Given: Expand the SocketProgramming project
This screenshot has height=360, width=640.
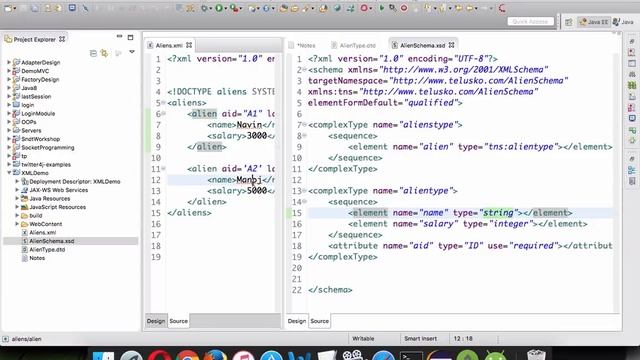Looking at the screenshot, I should click(x=9, y=147).
